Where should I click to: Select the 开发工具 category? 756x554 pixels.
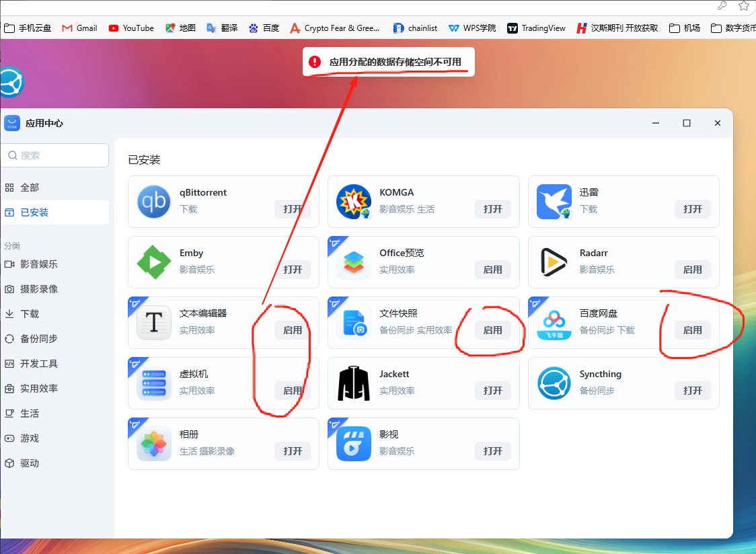tap(54, 364)
